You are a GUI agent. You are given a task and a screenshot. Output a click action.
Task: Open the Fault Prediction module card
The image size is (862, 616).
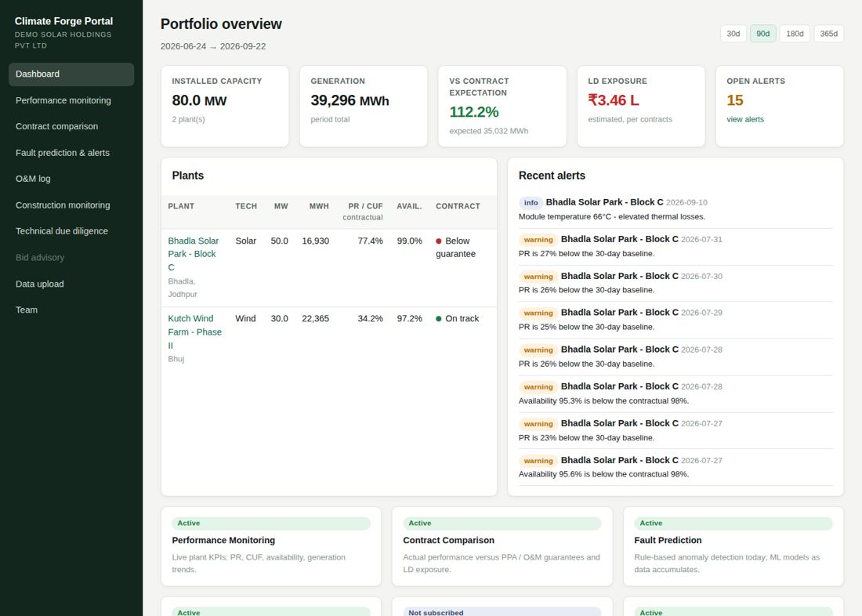[733, 546]
